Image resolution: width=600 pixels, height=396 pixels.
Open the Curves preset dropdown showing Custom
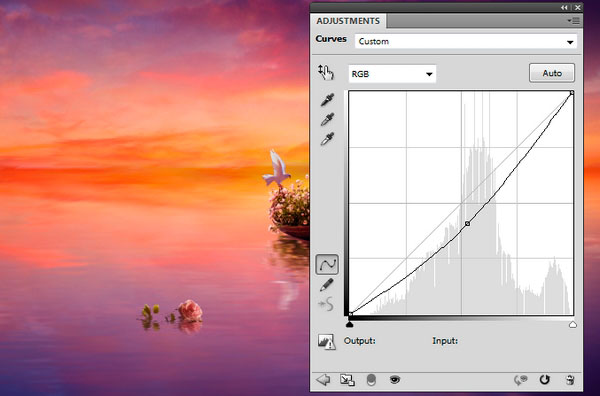tap(466, 41)
